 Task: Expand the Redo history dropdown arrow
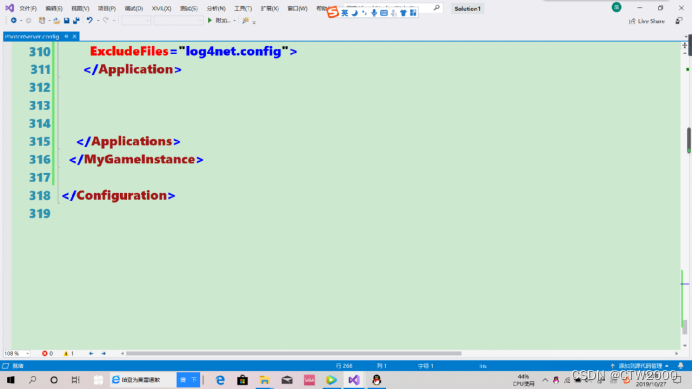(x=114, y=21)
